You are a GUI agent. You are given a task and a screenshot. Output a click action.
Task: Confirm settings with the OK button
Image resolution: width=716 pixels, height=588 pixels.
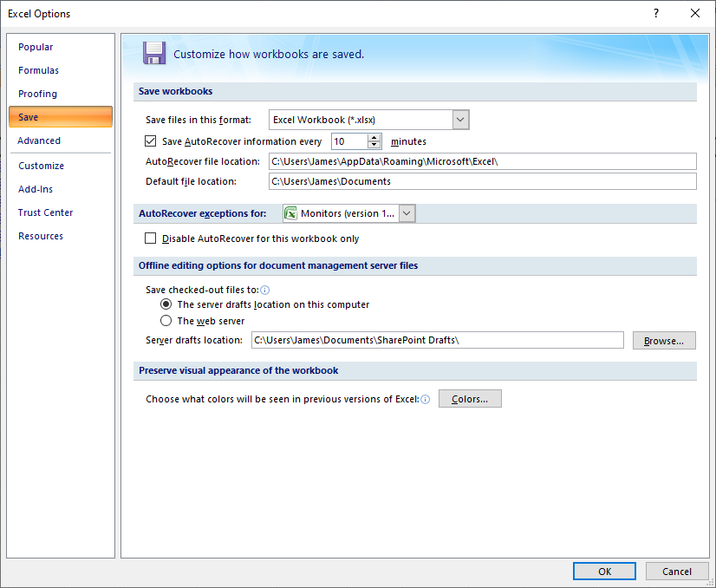604,572
